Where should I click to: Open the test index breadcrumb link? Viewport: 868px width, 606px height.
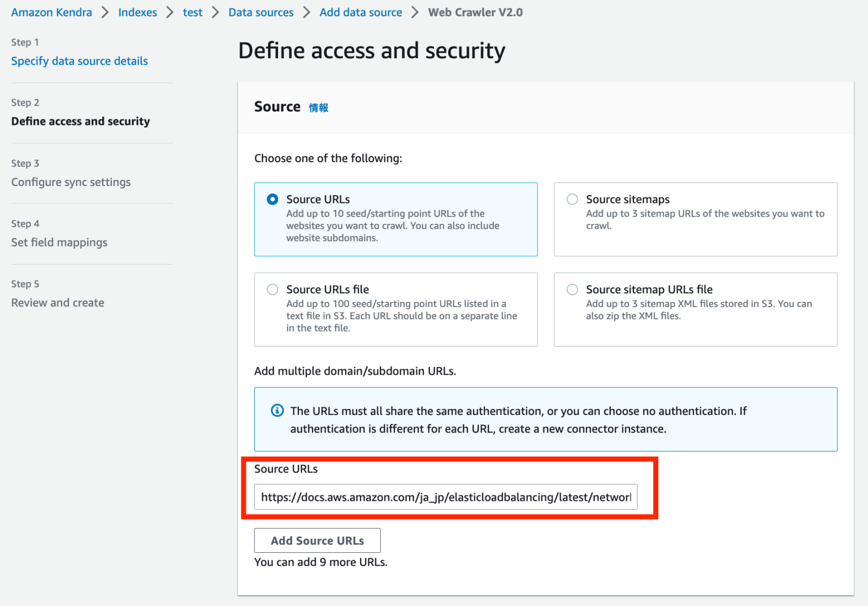pos(192,12)
